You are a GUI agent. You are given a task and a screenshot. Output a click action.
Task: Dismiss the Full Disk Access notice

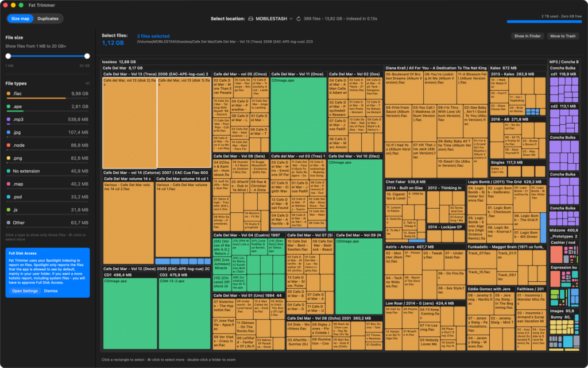coord(51,291)
